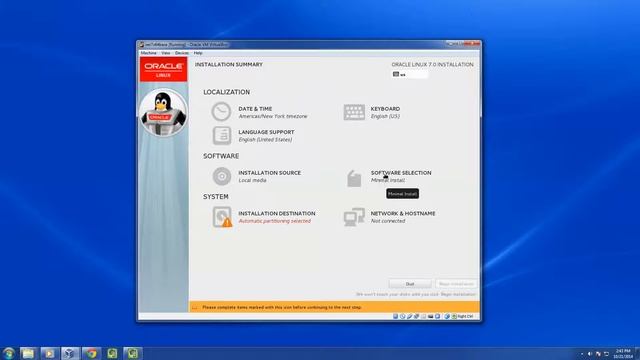Screen dimensions: 640x360
Task: Click the second green Camtasia taskbar icon
Action: (133, 353)
